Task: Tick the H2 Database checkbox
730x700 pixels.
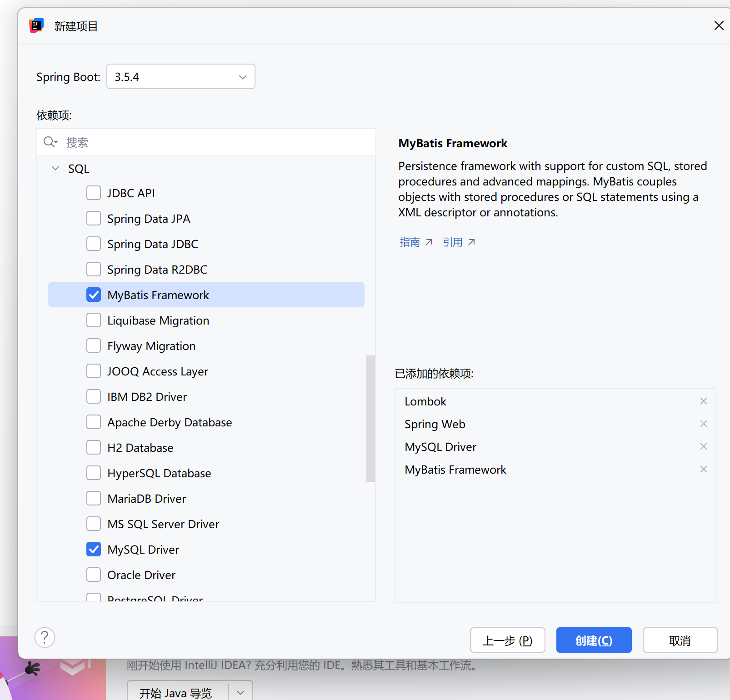Action: (94, 447)
